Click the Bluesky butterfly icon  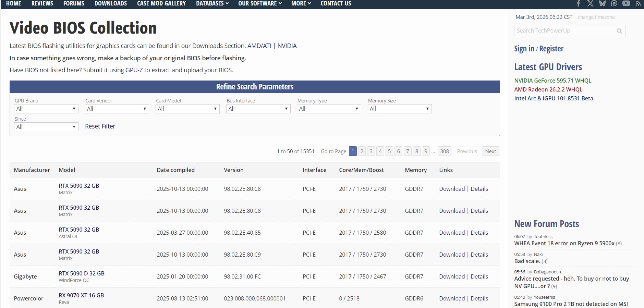(x=602, y=3)
